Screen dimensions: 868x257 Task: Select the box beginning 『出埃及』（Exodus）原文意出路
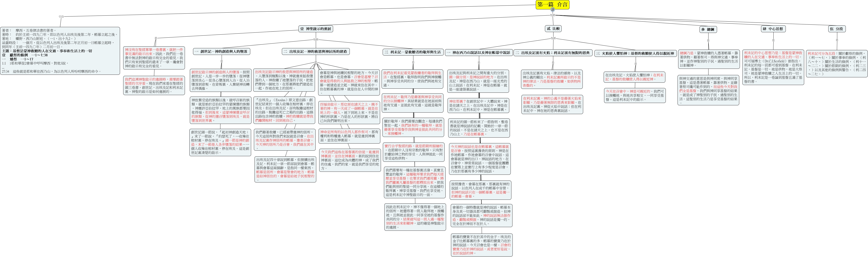[284, 110]
